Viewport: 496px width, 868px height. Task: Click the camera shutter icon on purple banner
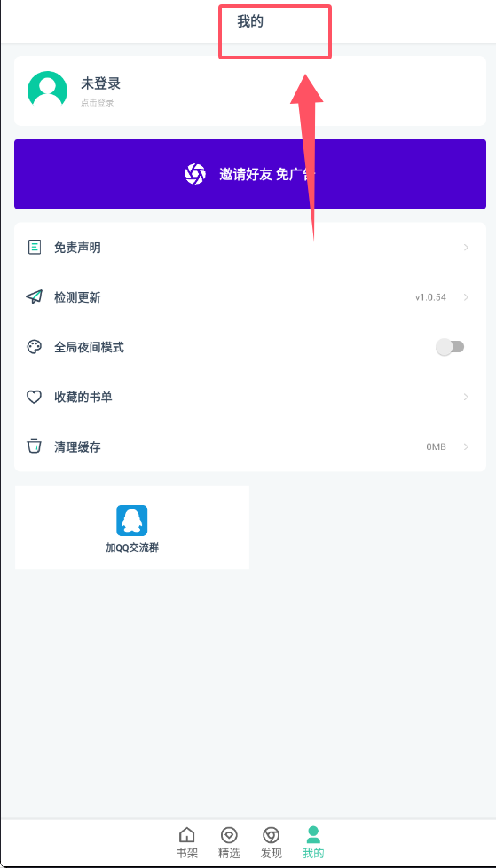pos(195,174)
